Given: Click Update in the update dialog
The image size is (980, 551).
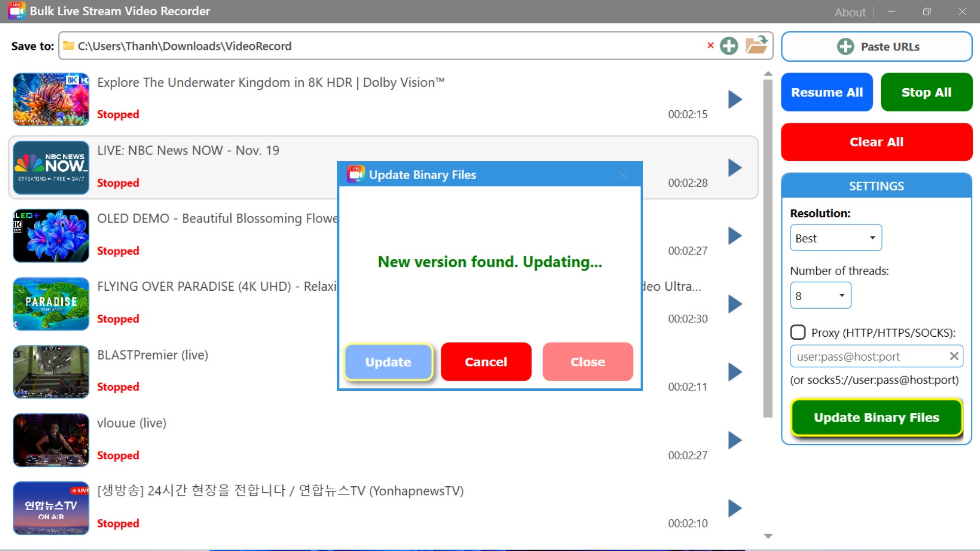Looking at the screenshot, I should (x=388, y=362).
